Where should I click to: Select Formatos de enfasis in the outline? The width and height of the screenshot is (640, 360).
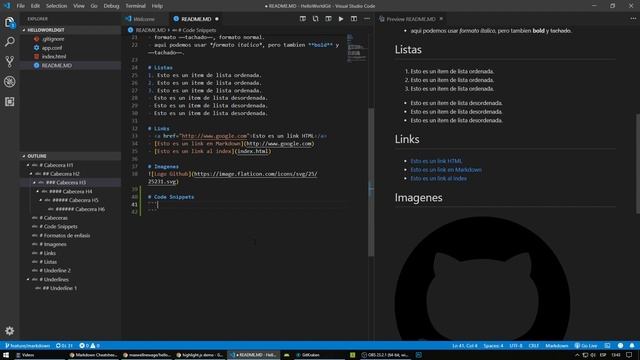70,236
